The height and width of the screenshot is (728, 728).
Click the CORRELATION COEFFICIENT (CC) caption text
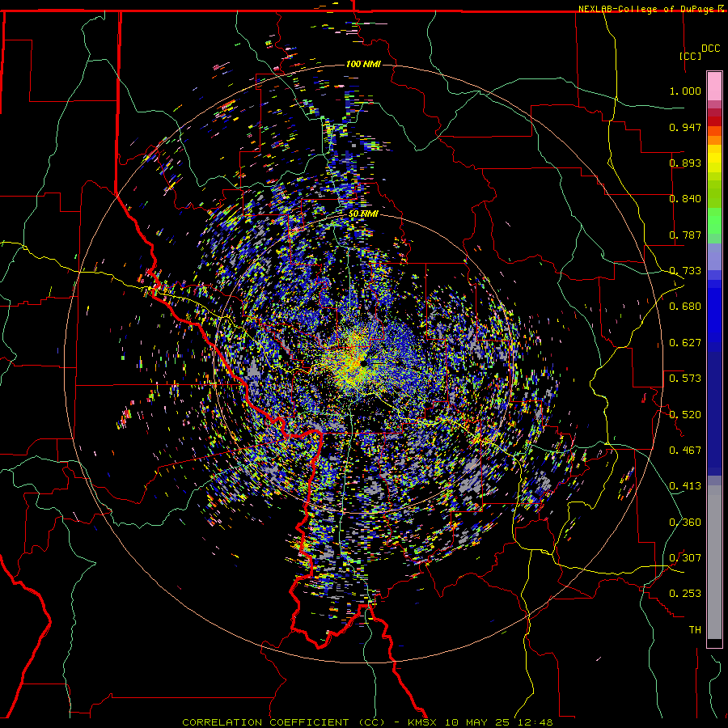click(x=283, y=722)
